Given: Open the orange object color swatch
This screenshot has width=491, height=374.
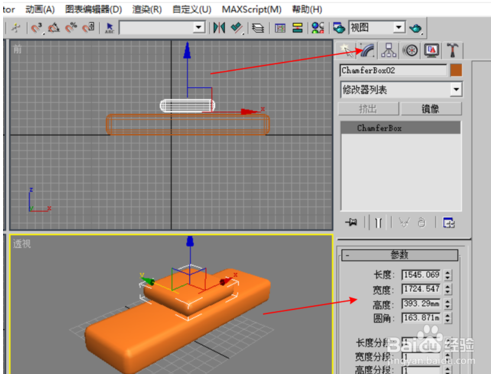Looking at the screenshot, I should coord(456,70).
